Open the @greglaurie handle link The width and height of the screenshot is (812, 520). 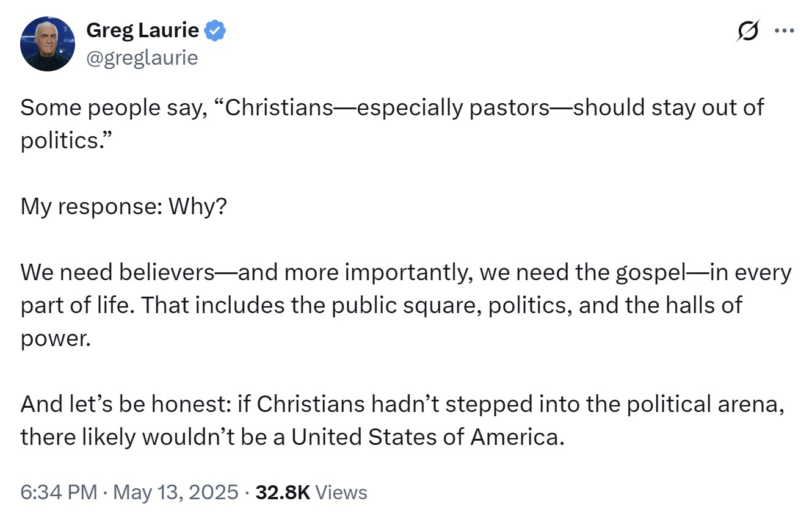coord(142,58)
